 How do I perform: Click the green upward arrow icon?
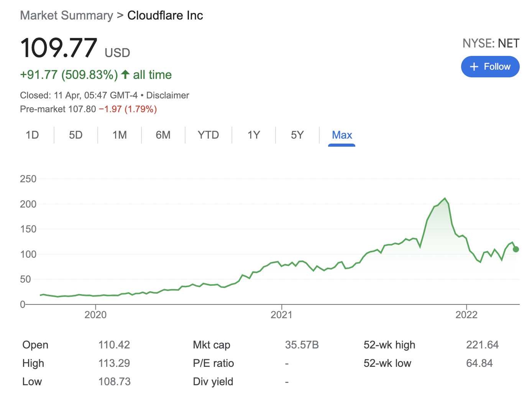(125, 75)
